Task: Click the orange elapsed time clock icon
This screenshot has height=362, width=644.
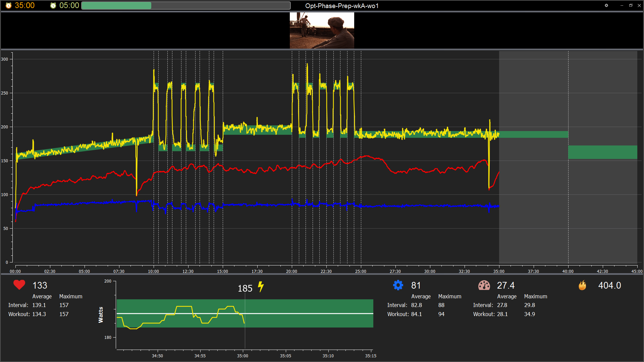Action: pyautogui.click(x=9, y=6)
